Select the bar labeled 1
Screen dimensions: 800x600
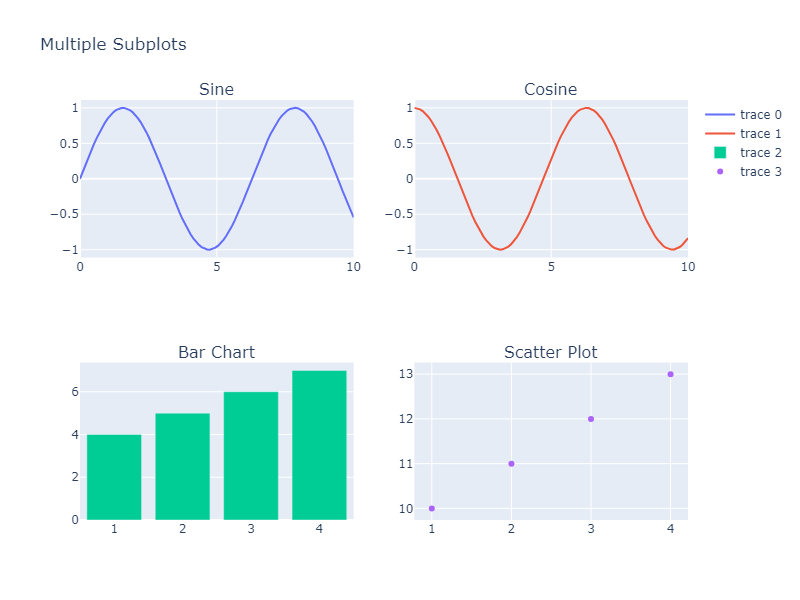[114, 477]
